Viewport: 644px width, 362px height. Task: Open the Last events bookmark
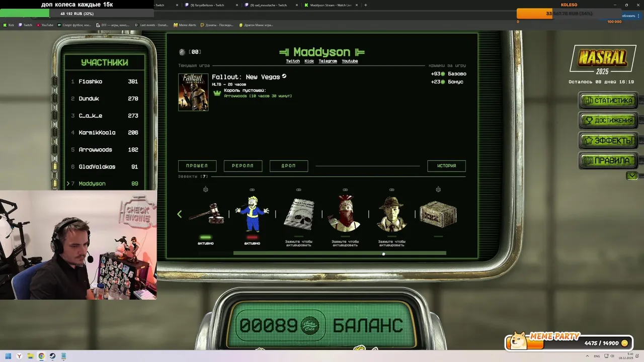point(151,25)
